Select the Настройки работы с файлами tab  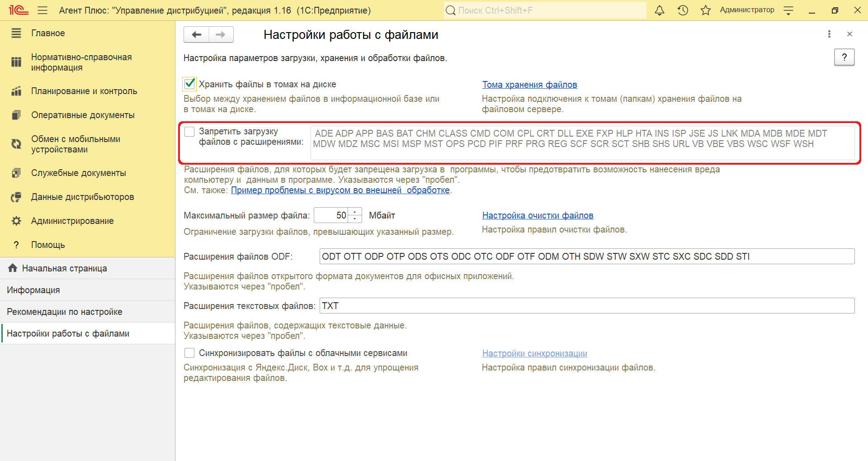[x=87, y=333]
